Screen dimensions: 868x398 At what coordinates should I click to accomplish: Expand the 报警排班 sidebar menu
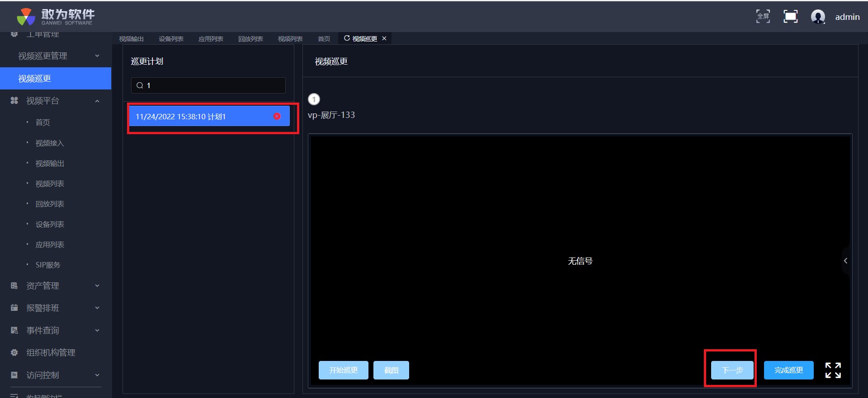click(x=97, y=308)
